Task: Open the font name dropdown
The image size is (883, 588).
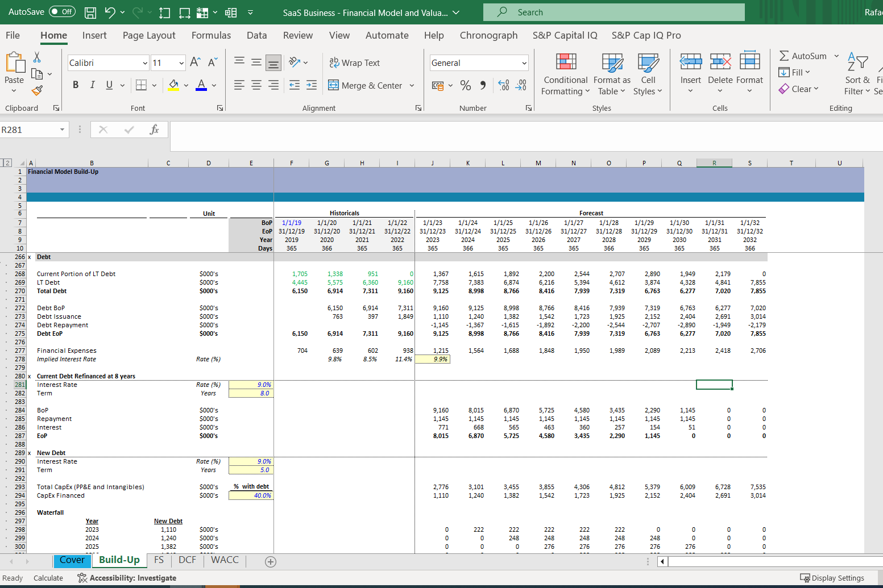Action: pyautogui.click(x=145, y=63)
